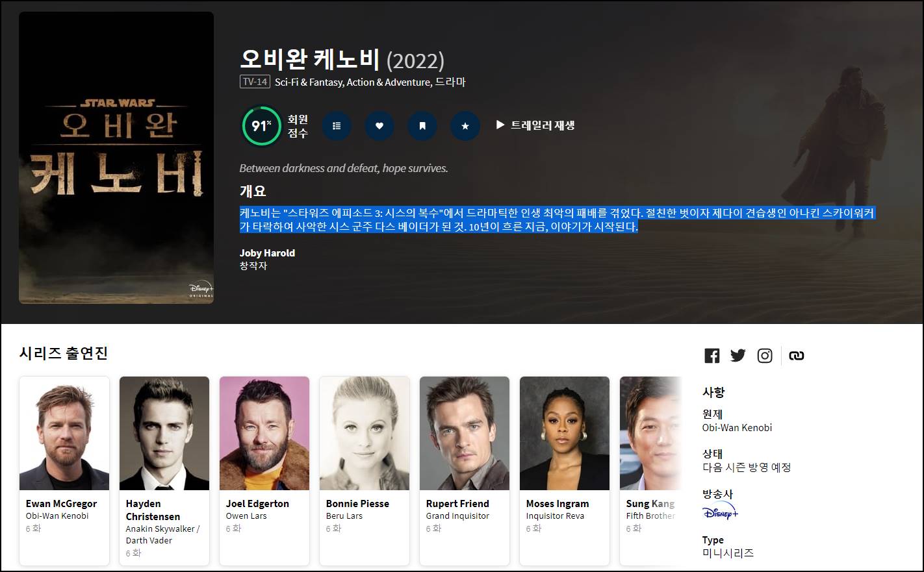Click the 사항 facts heading
Image resolution: width=924 pixels, height=572 pixels.
(x=713, y=392)
